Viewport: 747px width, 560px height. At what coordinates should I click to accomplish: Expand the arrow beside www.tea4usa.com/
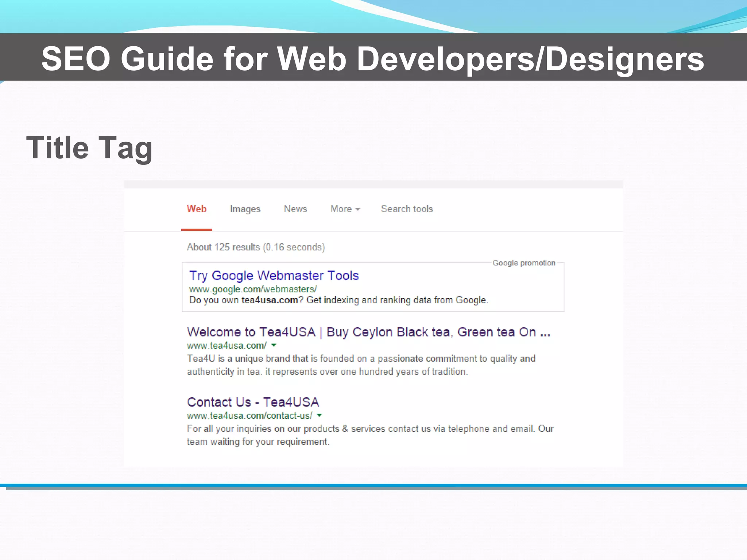[274, 345]
